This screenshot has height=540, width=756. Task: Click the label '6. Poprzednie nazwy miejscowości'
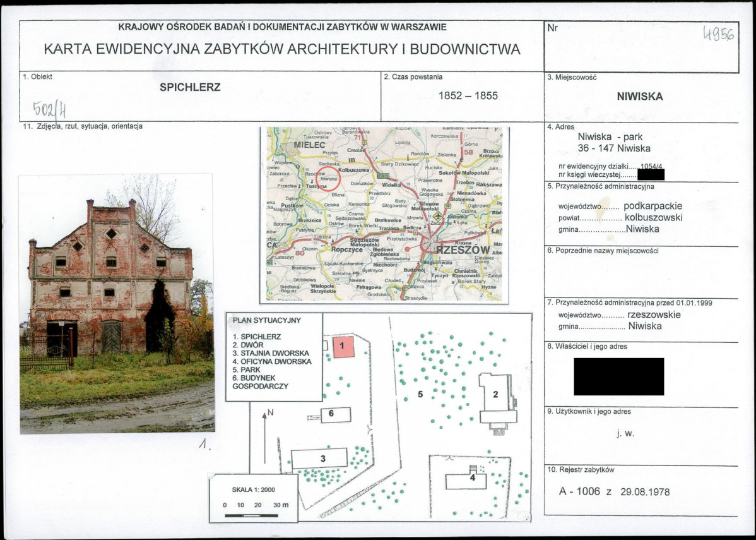[603, 251]
